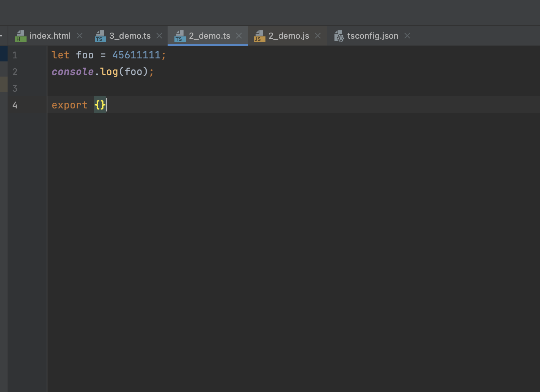
Task: Place cursor on the number 45611111
Action: coord(137,55)
